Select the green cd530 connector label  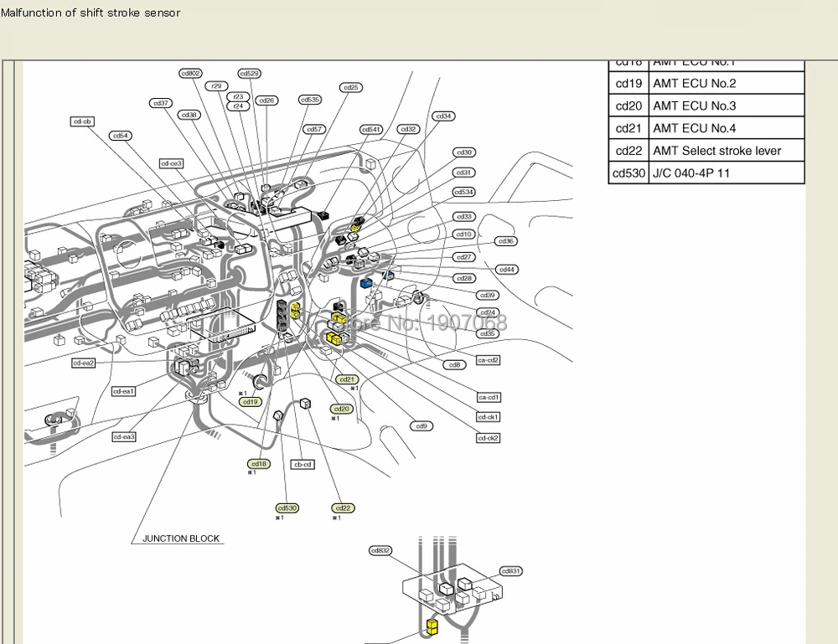pos(287,508)
